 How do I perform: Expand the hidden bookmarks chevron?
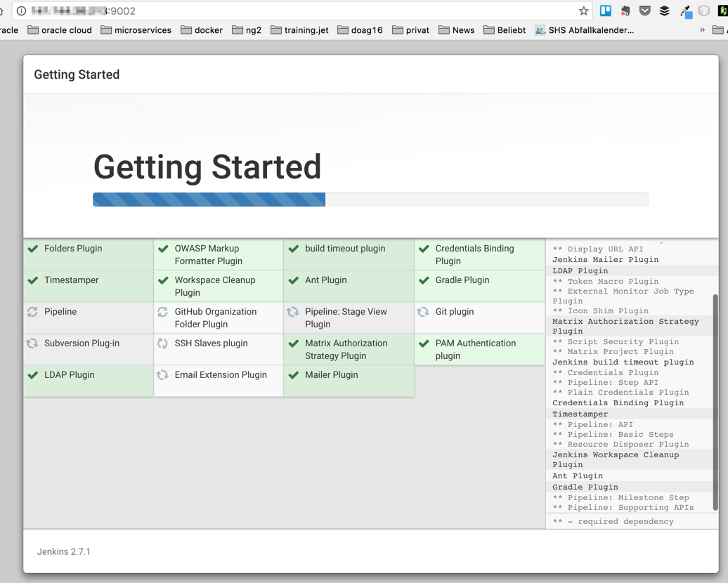click(702, 30)
